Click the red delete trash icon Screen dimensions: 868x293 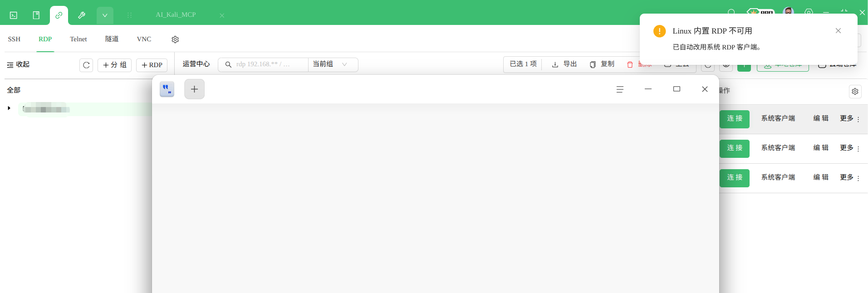[630, 64]
